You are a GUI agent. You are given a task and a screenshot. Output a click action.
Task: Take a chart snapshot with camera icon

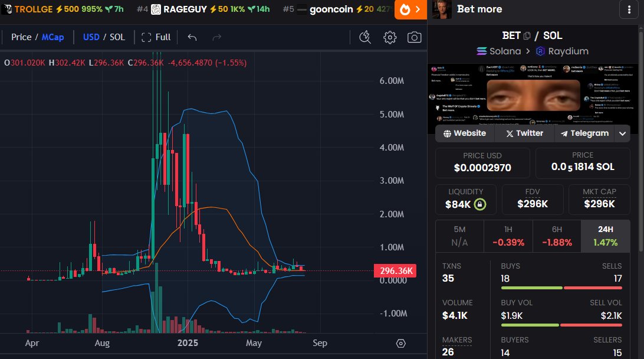(414, 37)
